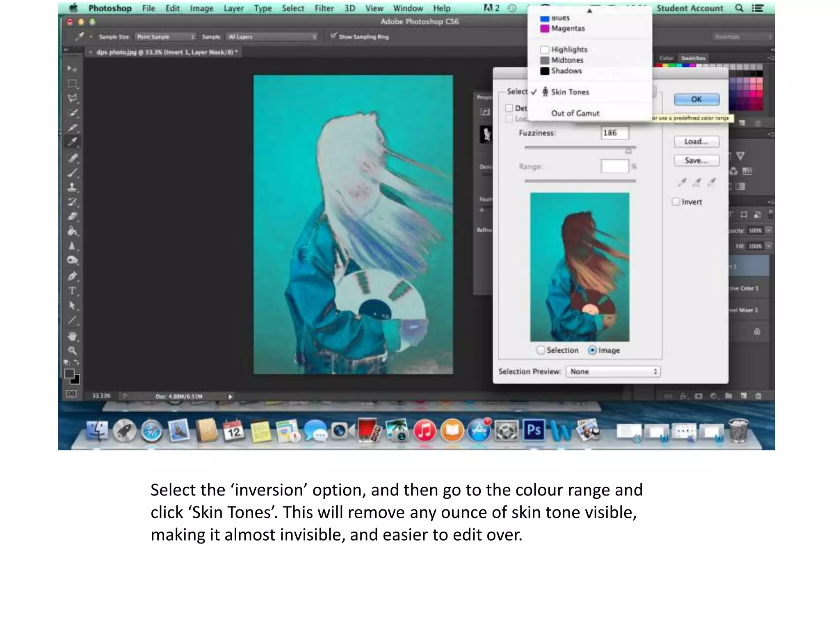This screenshot has width=840, height=630.
Task: Select the Move tool
Action: 72,68
